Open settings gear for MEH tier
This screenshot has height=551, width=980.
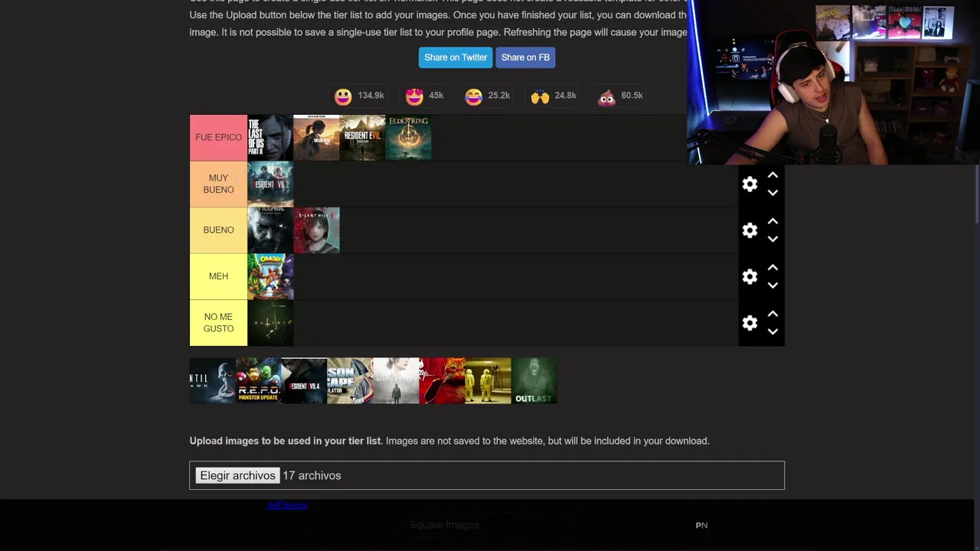tap(750, 276)
